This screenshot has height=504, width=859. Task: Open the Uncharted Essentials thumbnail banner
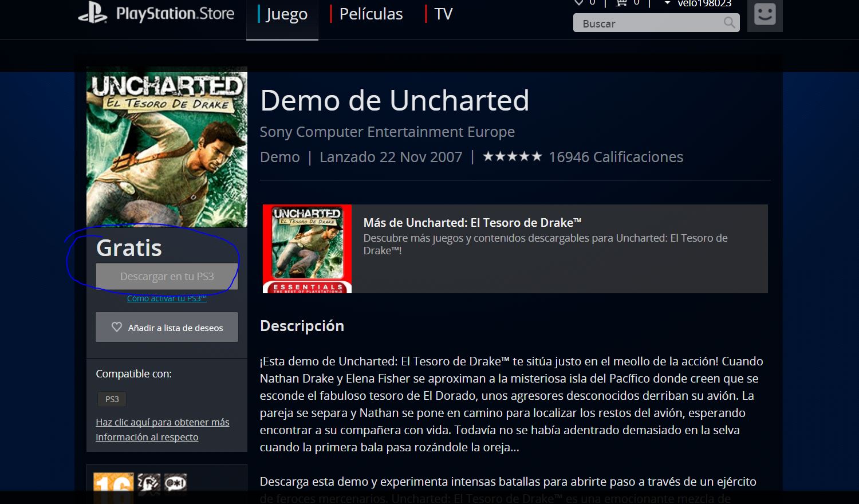pyautogui.click(x=307, y=249)
